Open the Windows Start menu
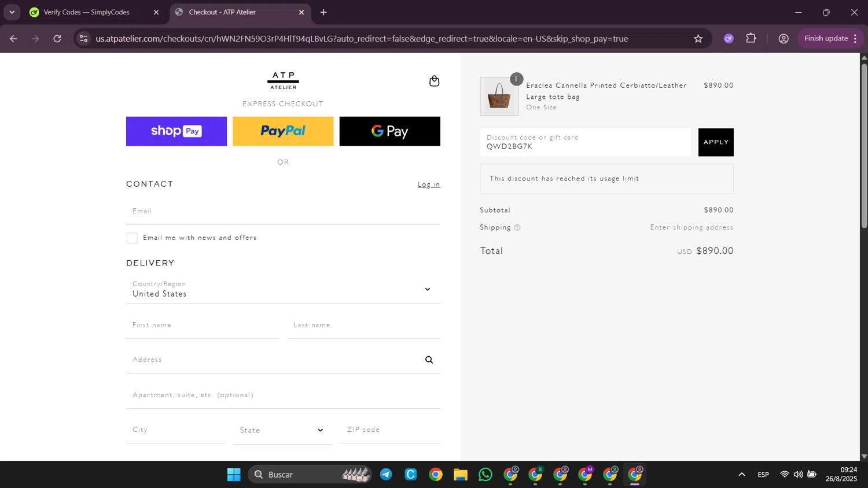This screenshot has width=868, height=488. (234, 475)
